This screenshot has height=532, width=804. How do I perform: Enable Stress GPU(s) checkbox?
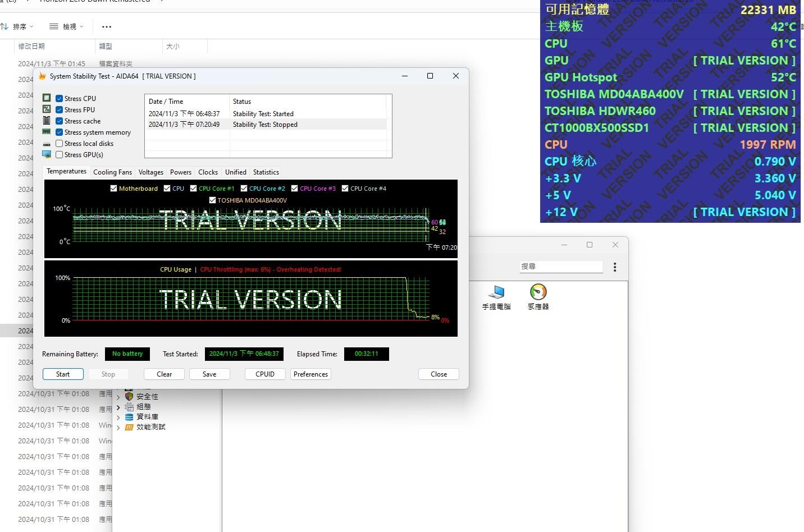(x=59, y=154)
